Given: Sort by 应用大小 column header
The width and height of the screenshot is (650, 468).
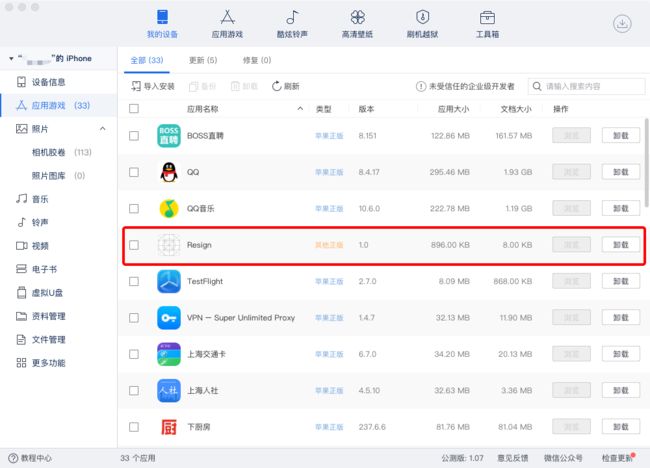Looking at the screenshot, I should click(x=453, y=109).
